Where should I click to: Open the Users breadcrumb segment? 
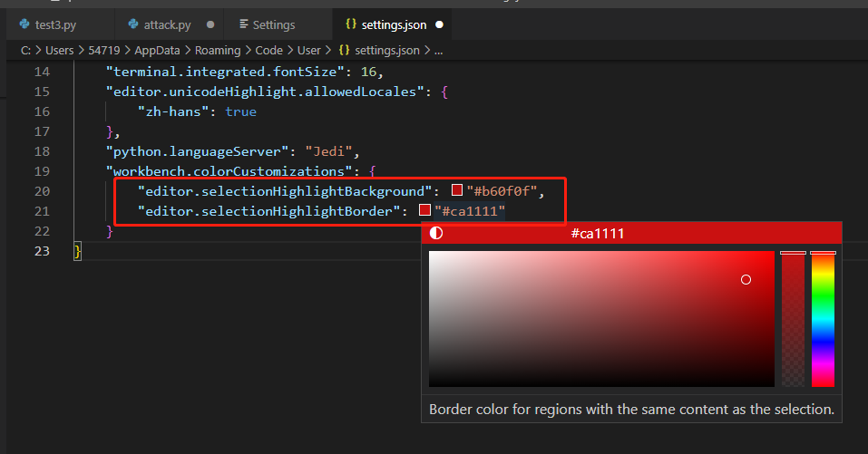tap(59, 51)
